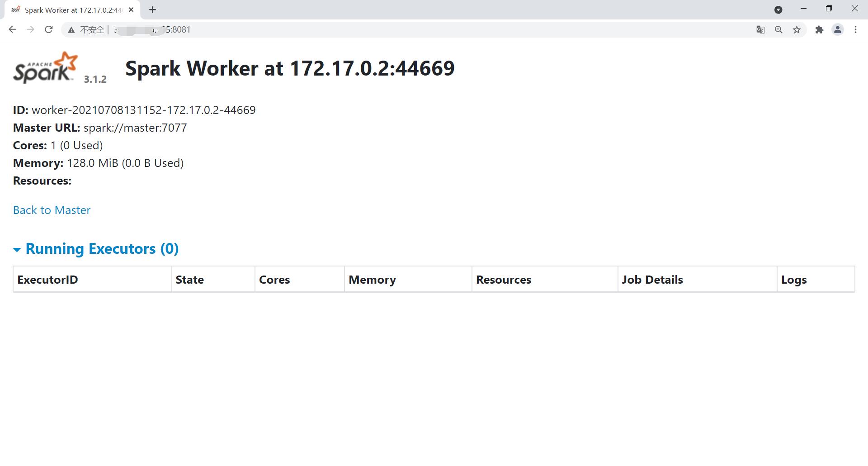Open a new browser tab
The image size is (868, 466).
click(x=153, y=10)
